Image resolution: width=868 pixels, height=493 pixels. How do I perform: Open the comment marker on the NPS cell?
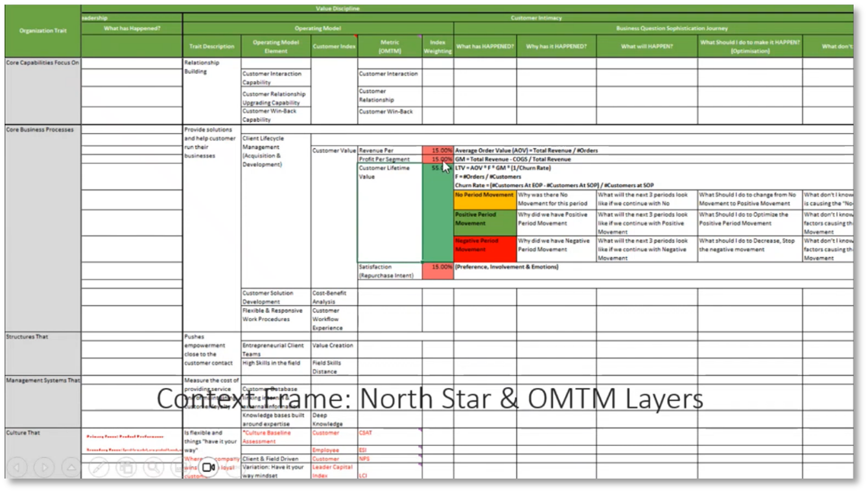pyautogui.click(x=420, y=456)
